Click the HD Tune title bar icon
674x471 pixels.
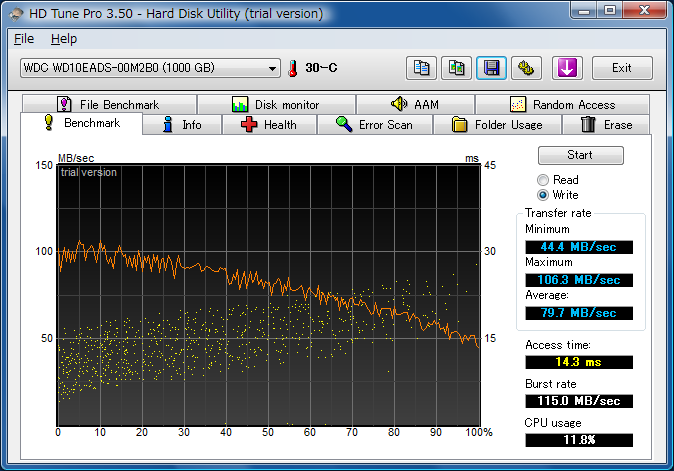point(14,14)
